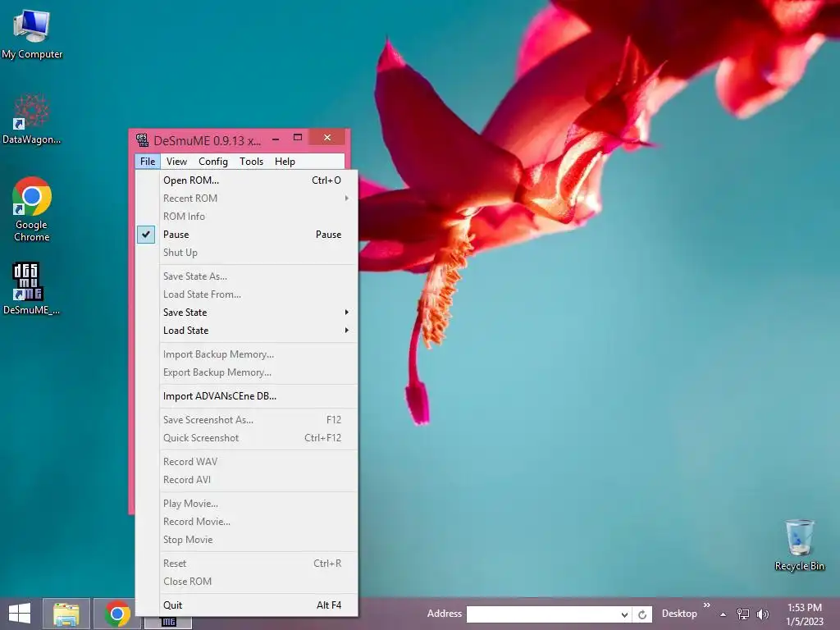The image size is (840, 630).
Task: Click Play Movie... entry
Action: click(x=246, y=504)
